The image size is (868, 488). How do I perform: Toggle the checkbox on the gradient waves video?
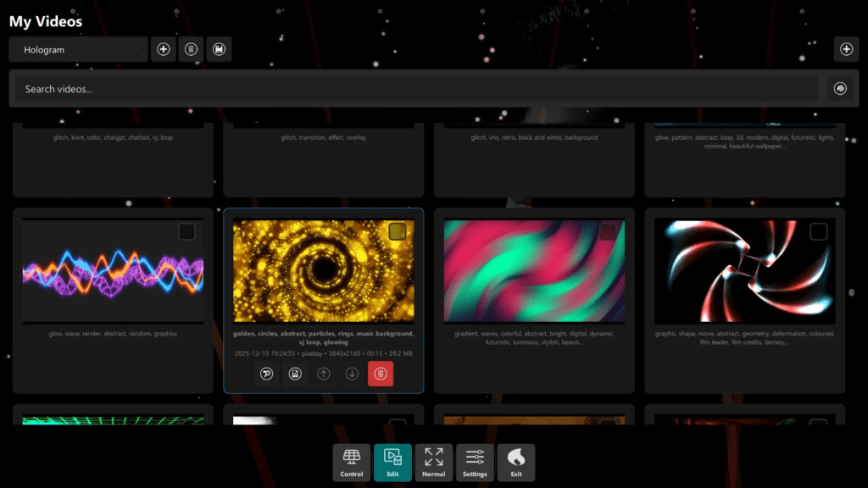[x=607, y=232]
